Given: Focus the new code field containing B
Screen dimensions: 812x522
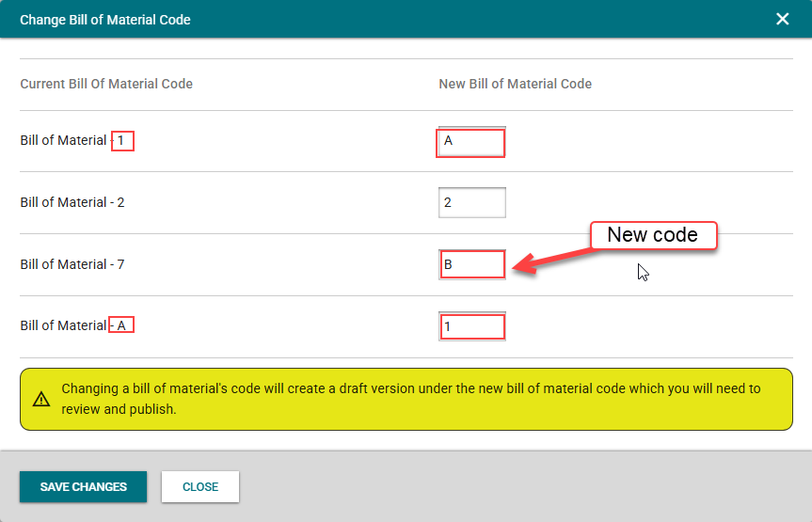Looking at the screenshot, I should point(471,264).
